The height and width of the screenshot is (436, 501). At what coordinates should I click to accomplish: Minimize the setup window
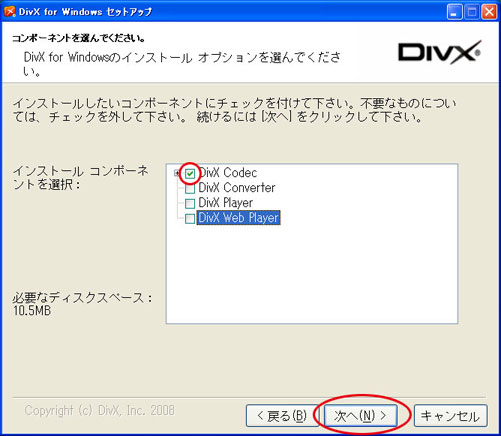point(454,12)
